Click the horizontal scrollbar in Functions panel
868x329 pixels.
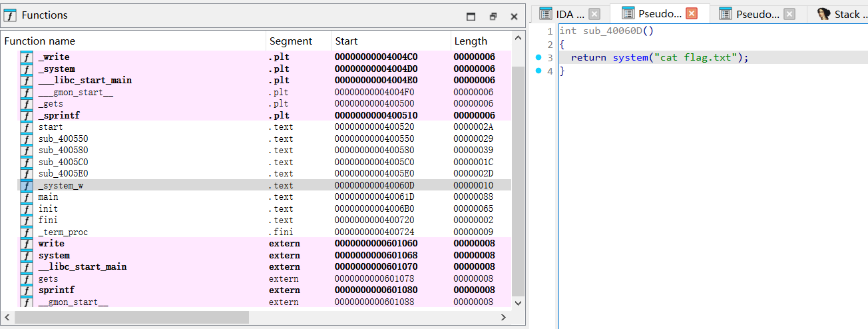point(132,318)
